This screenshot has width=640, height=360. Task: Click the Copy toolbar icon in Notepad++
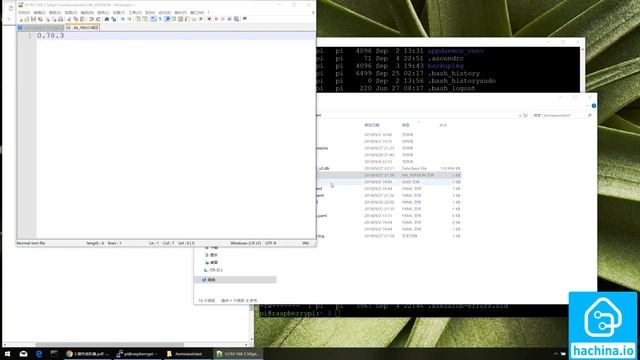[76, 19]
